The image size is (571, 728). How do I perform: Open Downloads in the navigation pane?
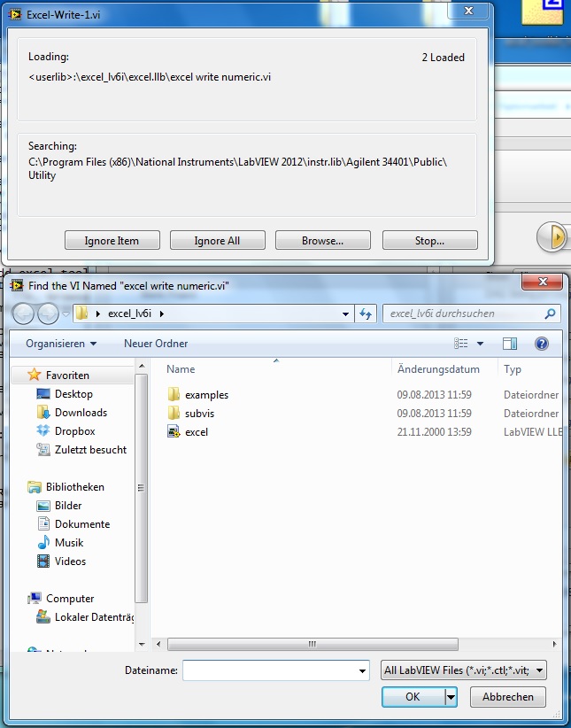(81, 413)
